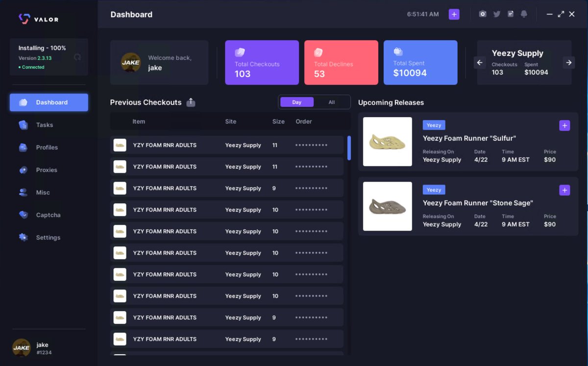Click the Dashboard sidebar icon
The width and height of the screenshot is (588, 366).
click(x=23, y=103)
